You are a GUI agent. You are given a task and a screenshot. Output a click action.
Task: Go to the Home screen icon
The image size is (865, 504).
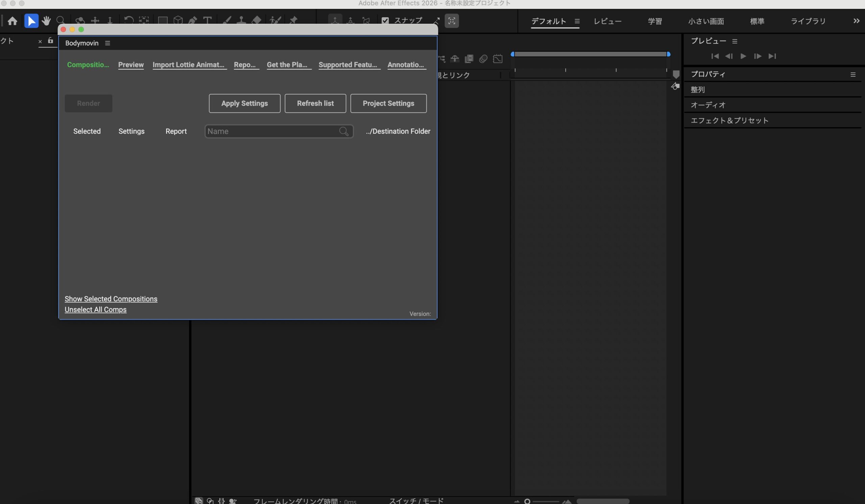[x=13, y=21]
